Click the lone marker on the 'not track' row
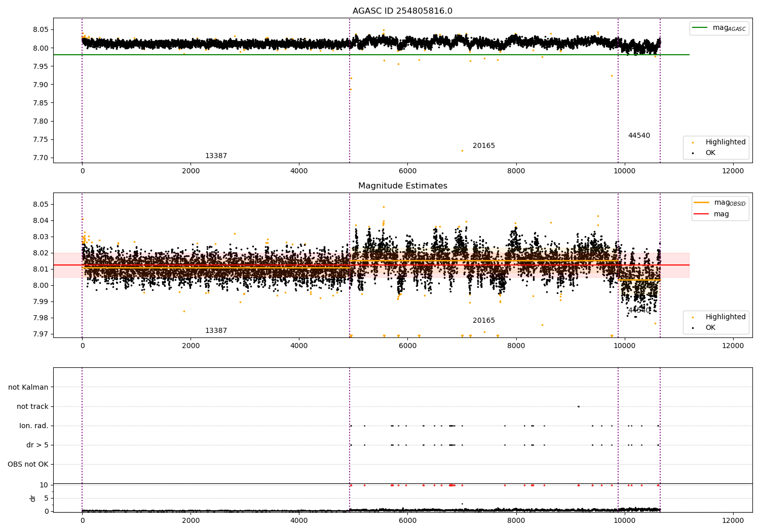 [x=579, y=406]
